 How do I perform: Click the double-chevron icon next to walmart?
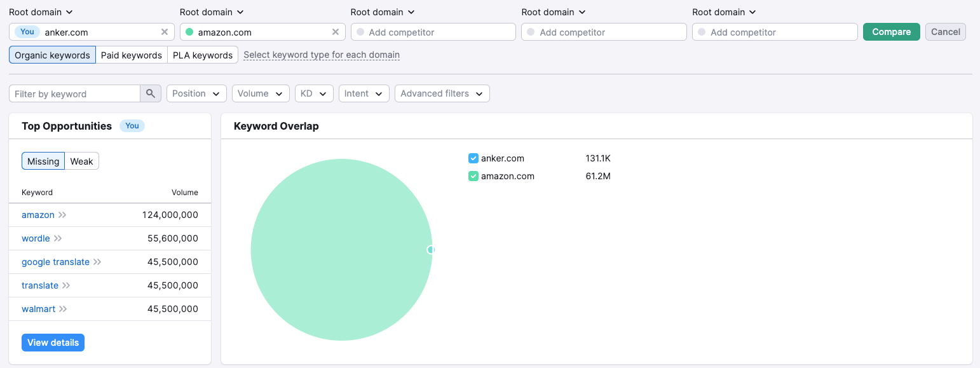pyautogui.click(x=63, y=309)
